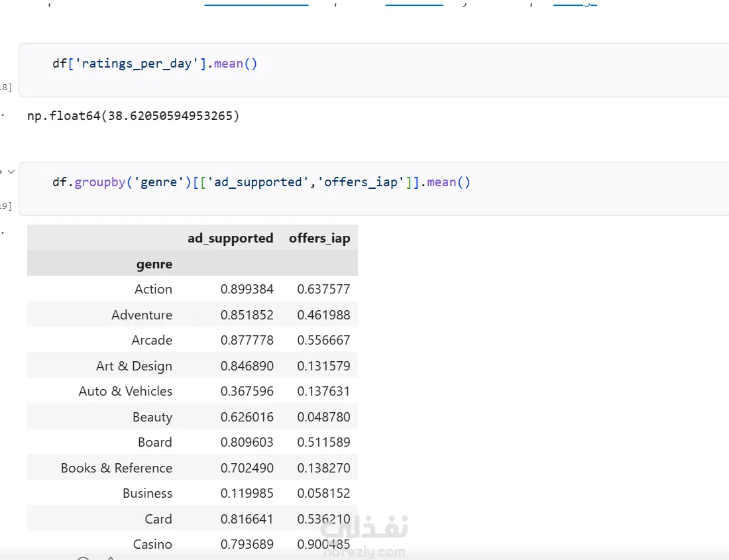Click the ad_supported column header
The image size is (729, 560).
pyautogui.click(x=230, y=238)
